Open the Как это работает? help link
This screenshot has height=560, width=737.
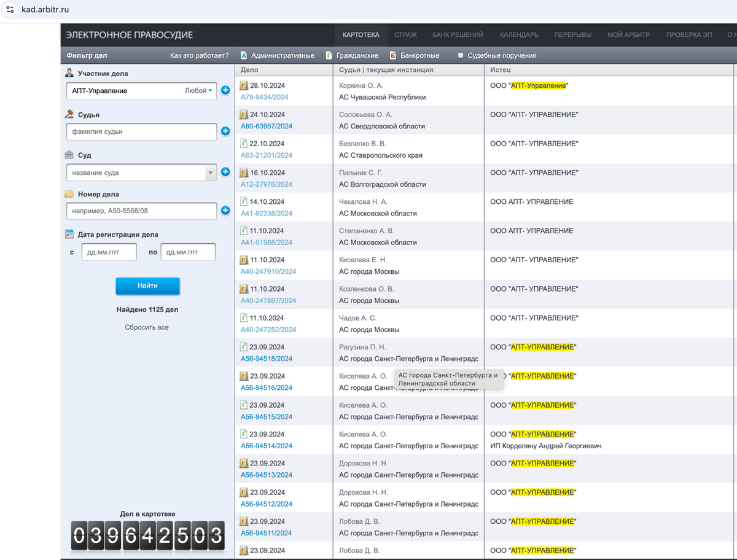point(199,55)
